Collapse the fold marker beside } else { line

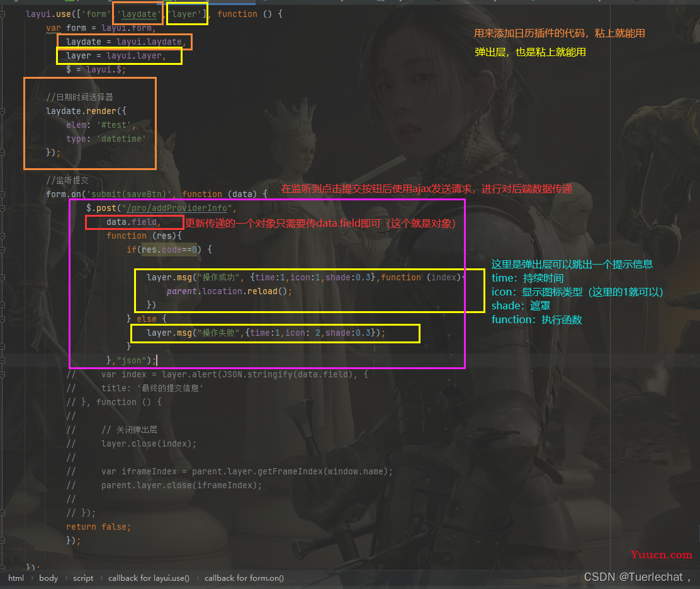(x=3, y=319)
